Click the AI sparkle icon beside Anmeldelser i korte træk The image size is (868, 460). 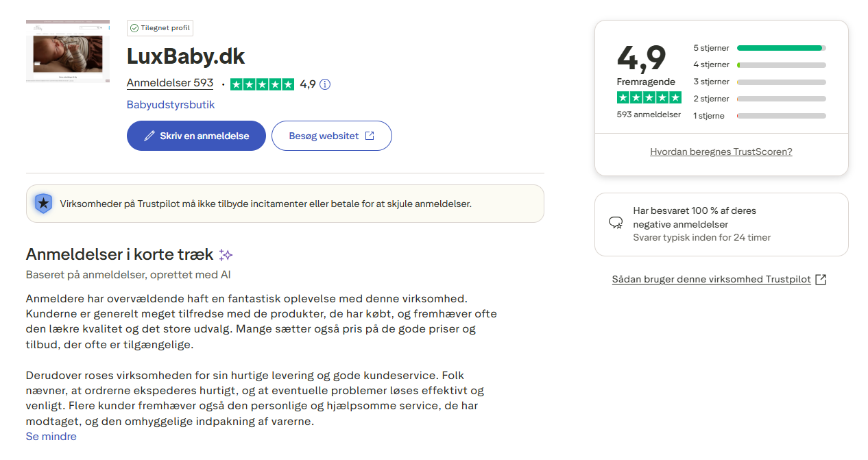tap(226, 255)
